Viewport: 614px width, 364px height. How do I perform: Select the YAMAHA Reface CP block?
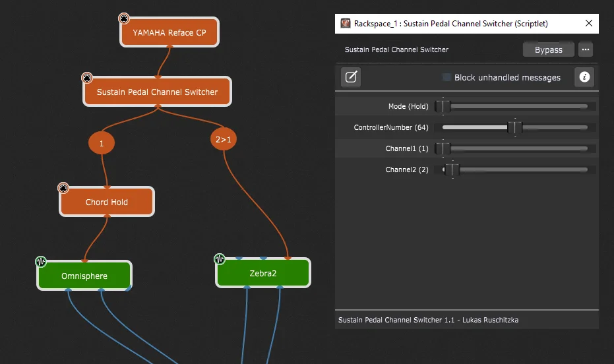pos(169,32)
